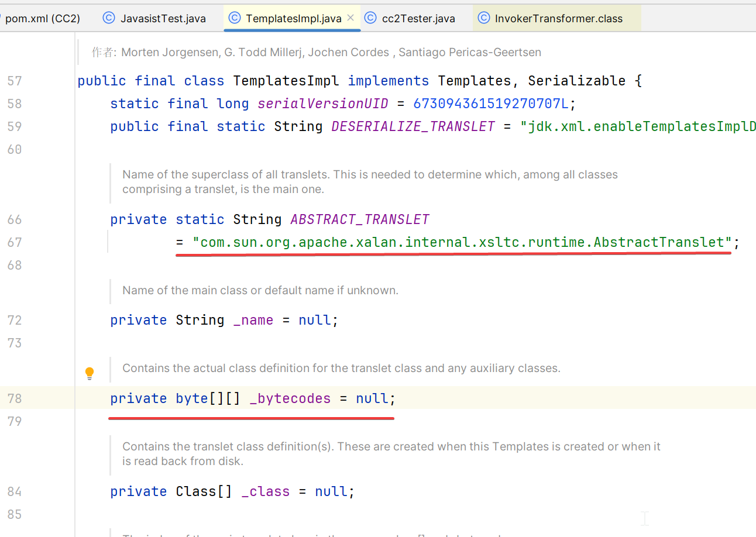Close the TemplatesImpl.java tab
756x537 pixels.
350,18
